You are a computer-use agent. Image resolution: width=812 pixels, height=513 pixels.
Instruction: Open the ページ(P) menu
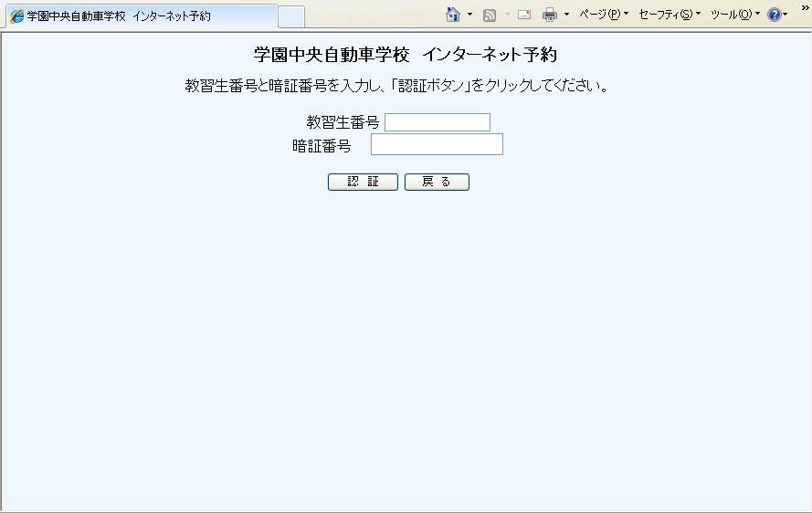(604, 15)
